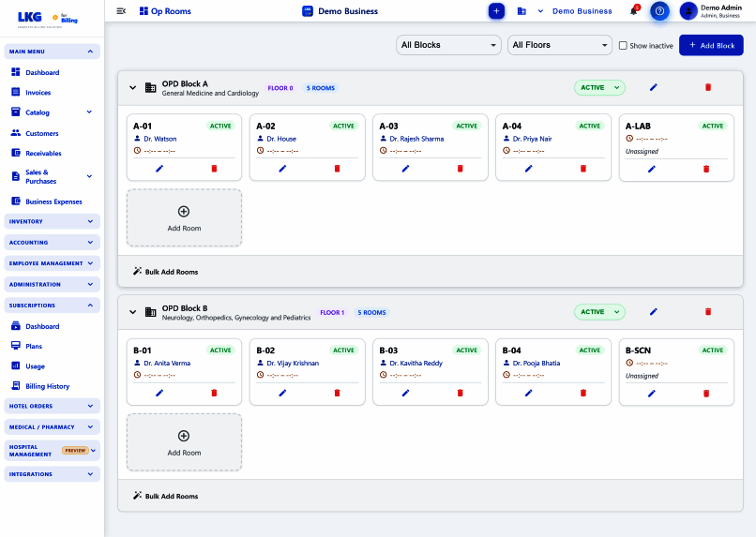Screen dimensions: 756x537
Task: Enable the Show inactive checkbox
Action: (x=623, y=45)
